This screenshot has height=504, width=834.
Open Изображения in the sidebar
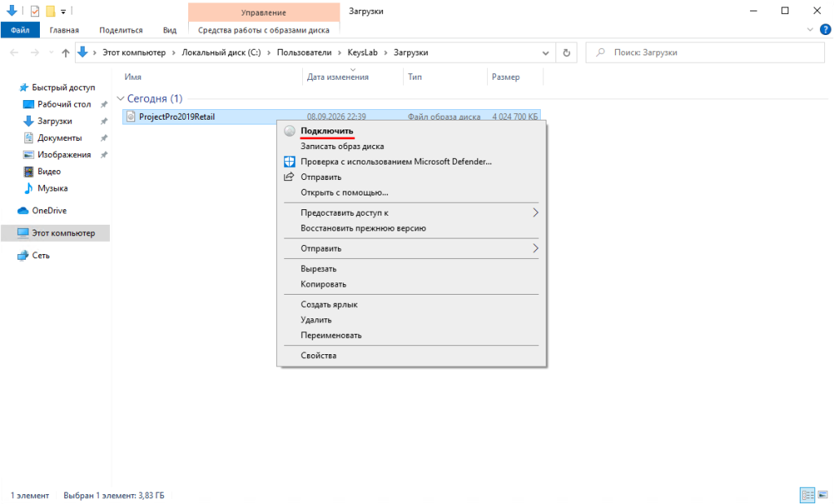[64, 155]
